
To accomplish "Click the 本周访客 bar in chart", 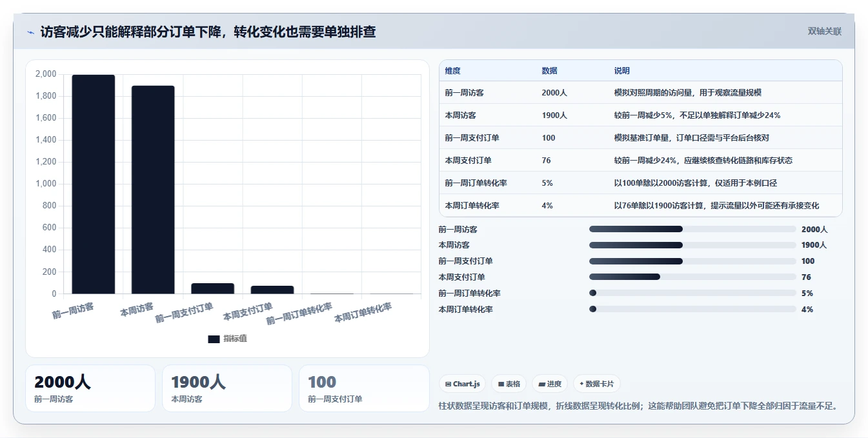I will click(153, 190).
